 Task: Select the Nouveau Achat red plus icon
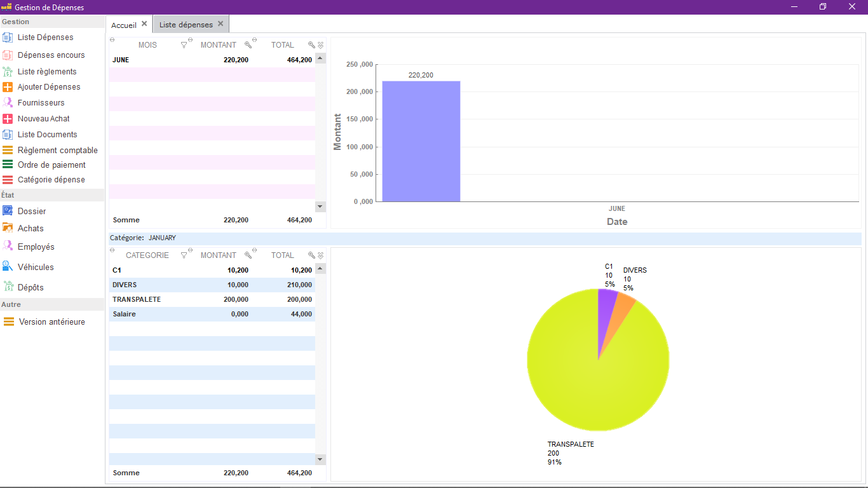coord(8,119)
